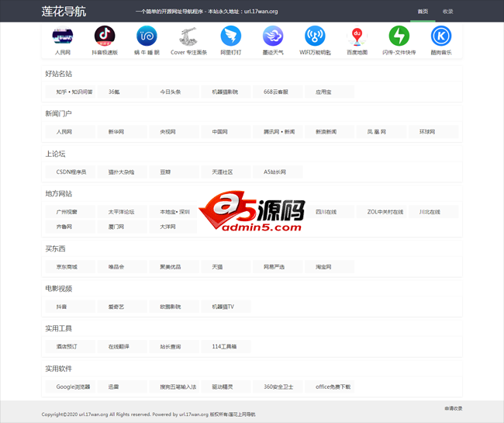
Task: Open the 酷狗音乐 blue K icon
Action: (441, 36)
